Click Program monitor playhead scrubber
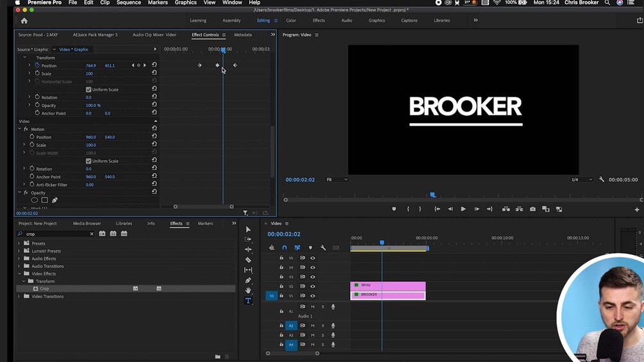Image resolution: width=644 pixels, height=362 pixels. (x=433, y=195)
